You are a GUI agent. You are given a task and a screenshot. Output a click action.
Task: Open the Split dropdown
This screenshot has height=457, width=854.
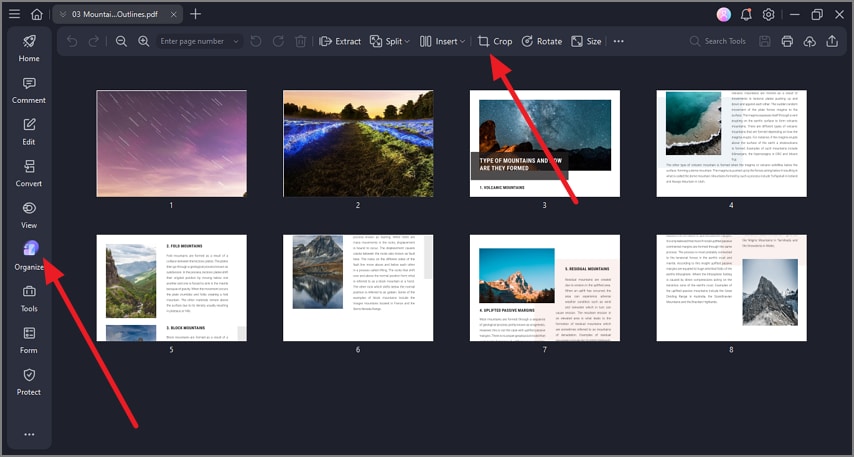[389, 41]
